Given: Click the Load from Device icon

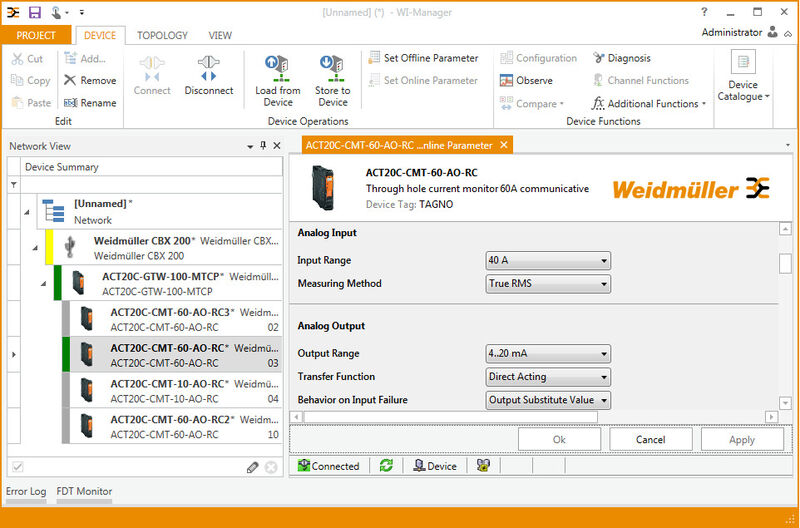Looking at the screenshot, I should click(277, 68).
